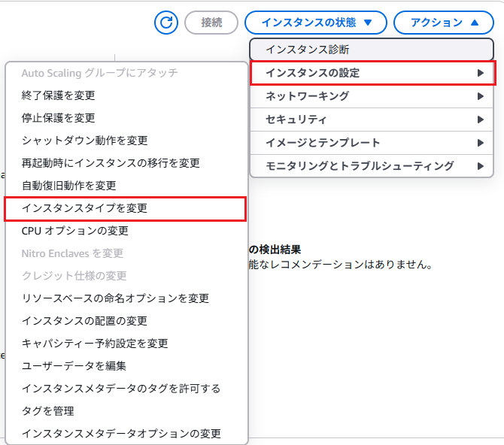
Task: Choose 終了保護を変更 option
Action: (59, 95)
